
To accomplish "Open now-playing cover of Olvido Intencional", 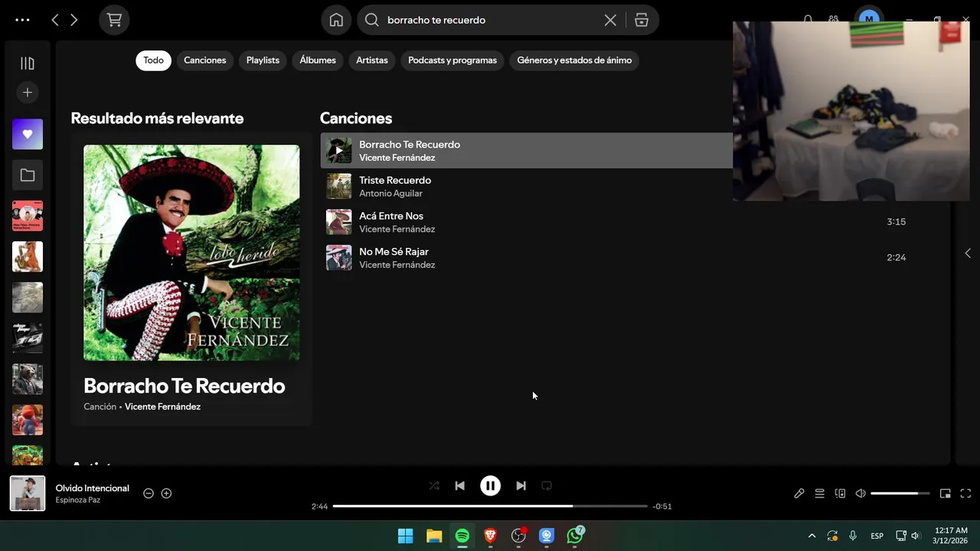I will [28, 494].
